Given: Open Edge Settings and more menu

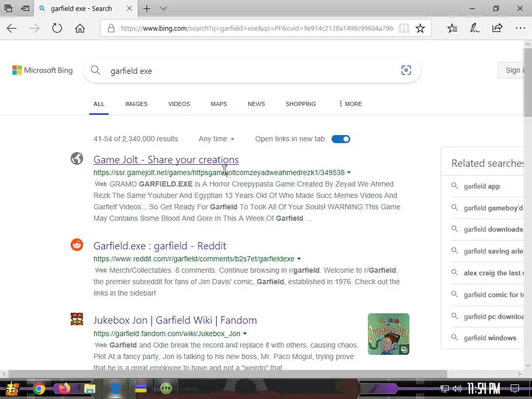Looking at the screenshot, I should (520, 28).
